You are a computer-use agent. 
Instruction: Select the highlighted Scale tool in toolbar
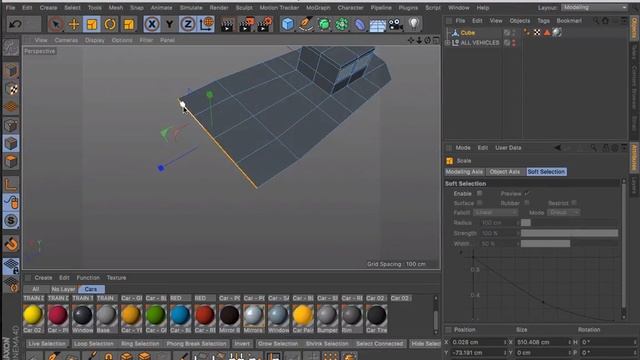tap(92, 24)
